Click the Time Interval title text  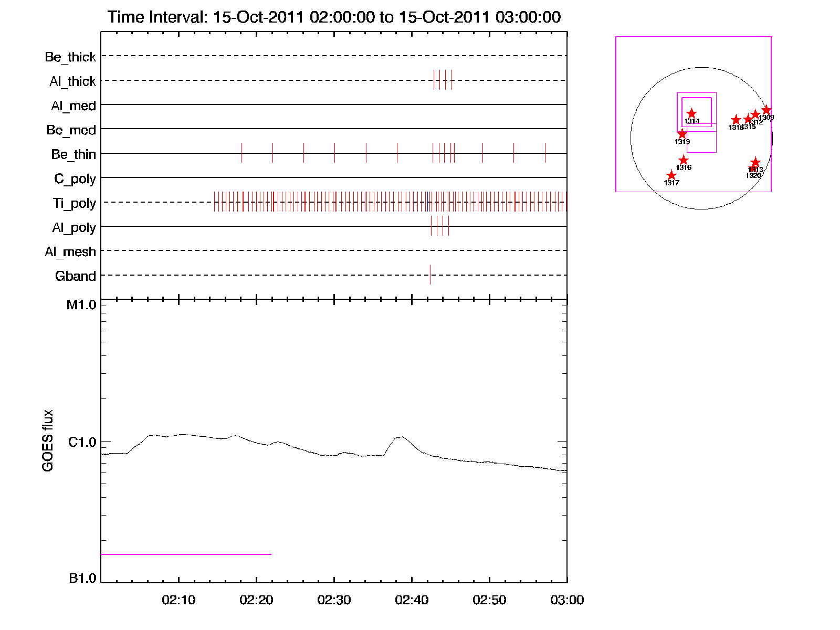[x=334, y=17]
